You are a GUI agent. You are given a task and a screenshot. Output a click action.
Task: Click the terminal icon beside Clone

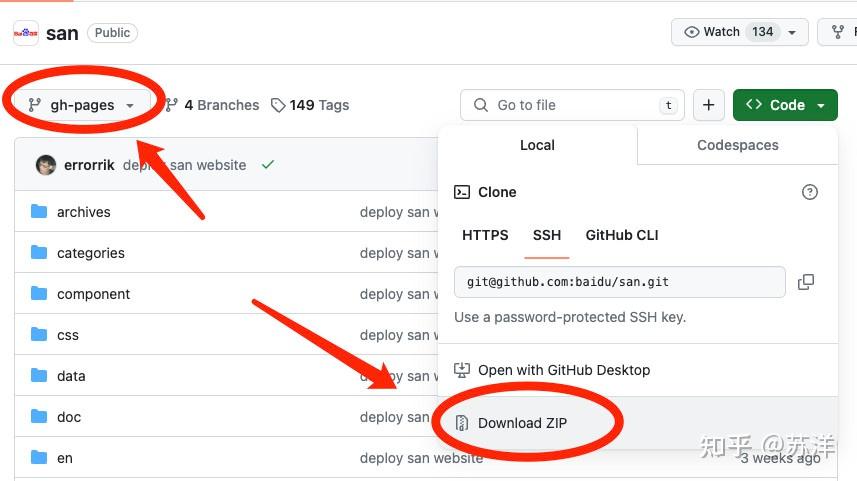pos(462,192)
